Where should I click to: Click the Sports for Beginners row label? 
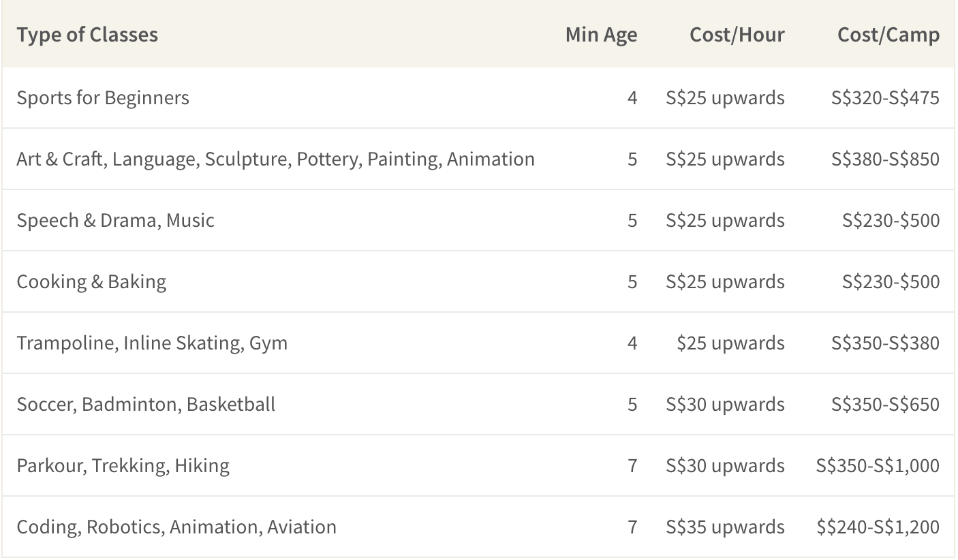(x=103, y=97)
